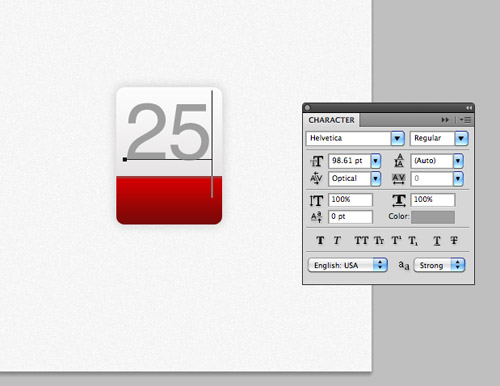The height and width of the screenshot is (386, 500).
Task: Open the gray text Color swatch
Action: 433,217
